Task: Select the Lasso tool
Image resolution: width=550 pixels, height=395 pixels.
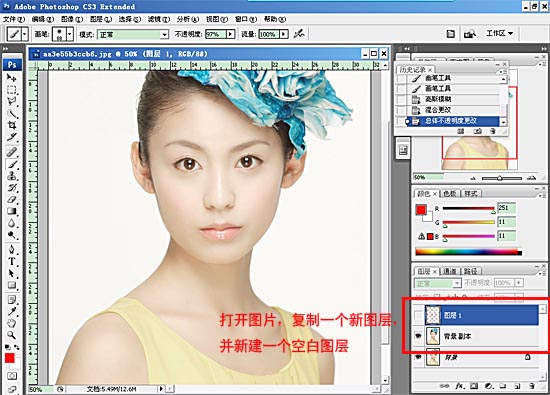Action: tap(12, 102)
